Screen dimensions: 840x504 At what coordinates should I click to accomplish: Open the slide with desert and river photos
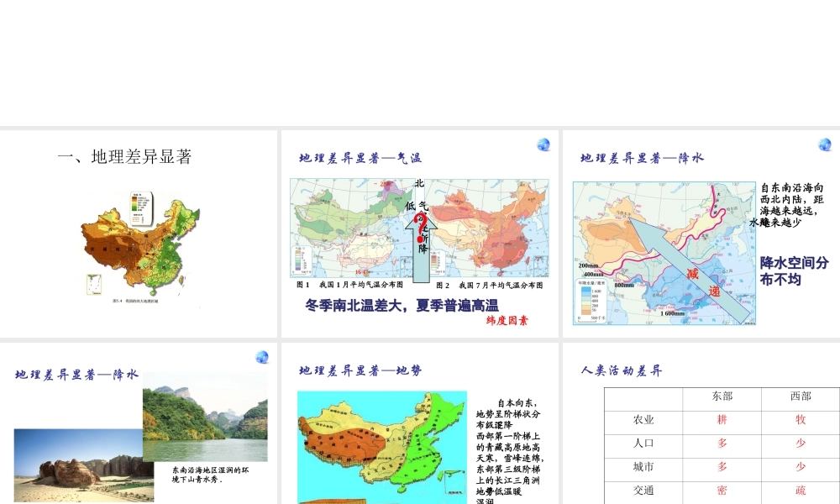[139, 423]
